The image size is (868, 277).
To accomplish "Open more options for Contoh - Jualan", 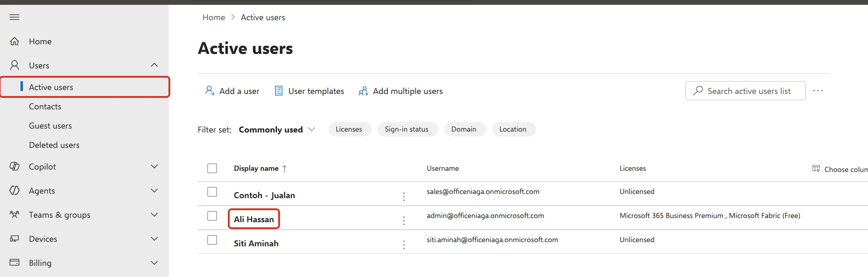I will coord(404,197).
